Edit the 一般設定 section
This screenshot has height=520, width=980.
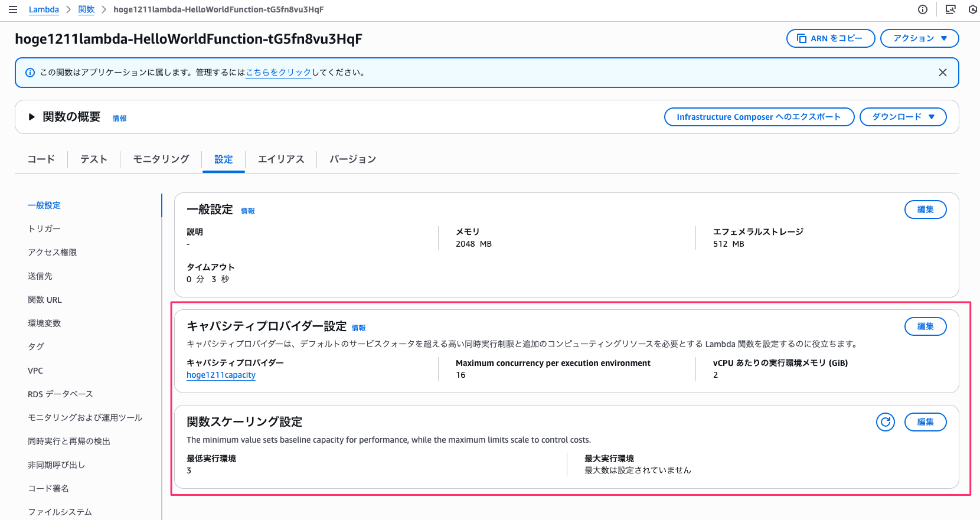925,210
